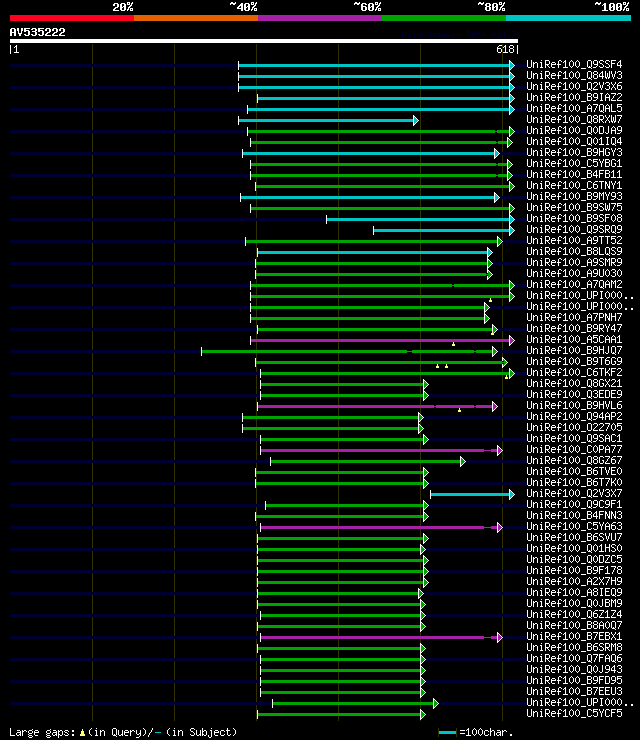Click the UniRef100_Q8GX21 label
The height and width of the screenshot is (740, 640).
pos(574,383)
